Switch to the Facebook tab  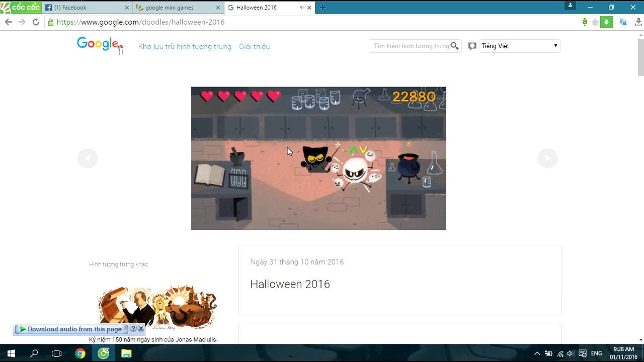(x=87, y=8)
